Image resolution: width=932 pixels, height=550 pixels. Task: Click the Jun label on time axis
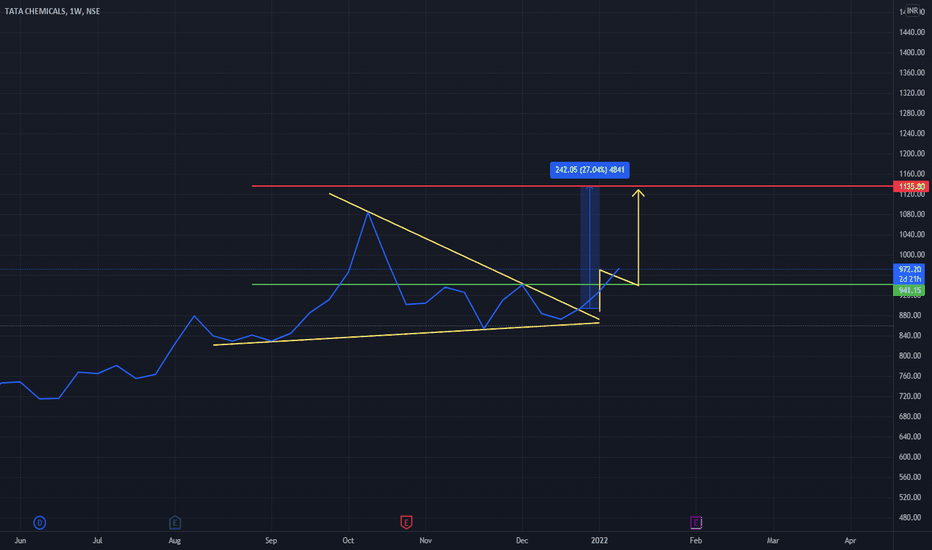click(20, 540)
